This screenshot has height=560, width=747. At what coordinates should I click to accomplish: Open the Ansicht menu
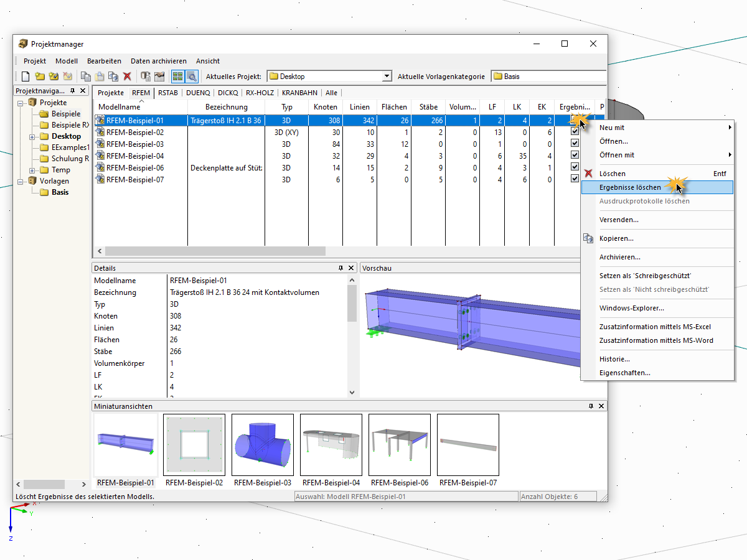208,61
